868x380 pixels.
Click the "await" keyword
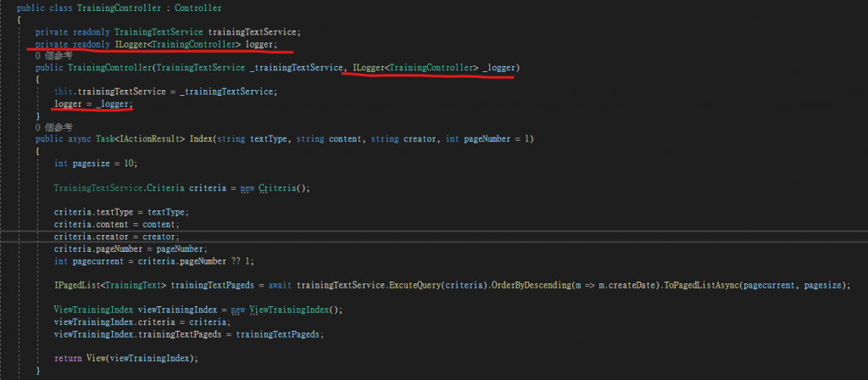280,285
